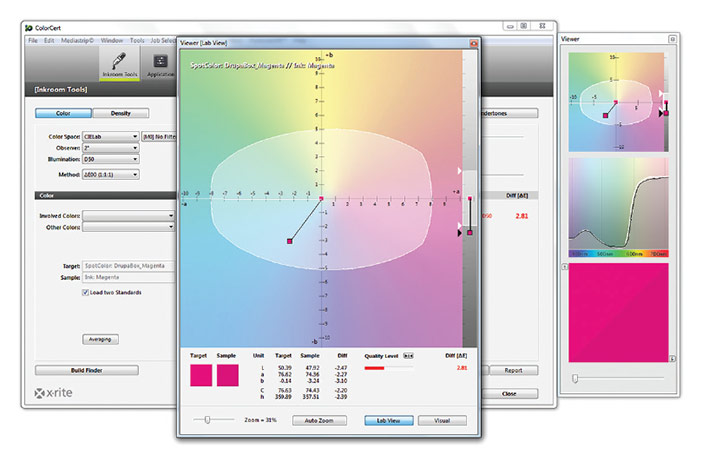Open the Illumination dropdown
Screen dimensions: 702x462
111,159
